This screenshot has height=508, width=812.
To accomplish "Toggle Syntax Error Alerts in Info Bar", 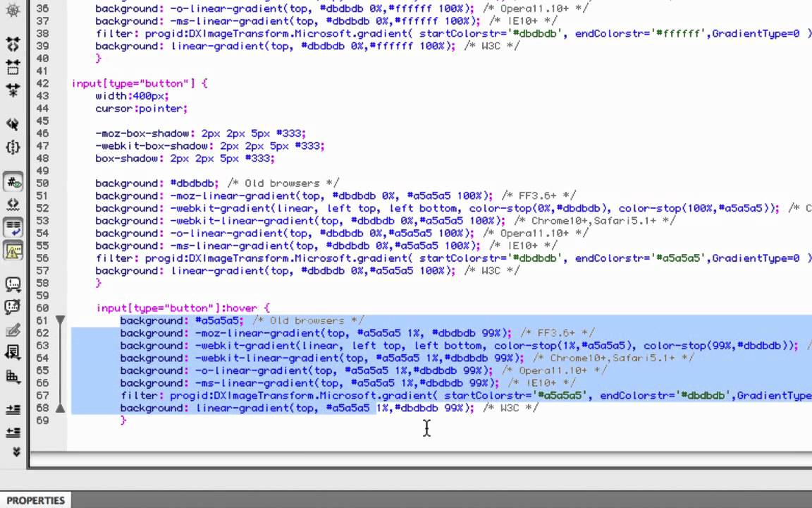I will tap(13, 251).
